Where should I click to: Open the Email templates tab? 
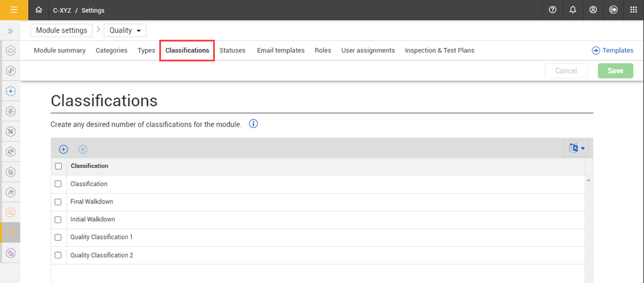pos(280,50)
